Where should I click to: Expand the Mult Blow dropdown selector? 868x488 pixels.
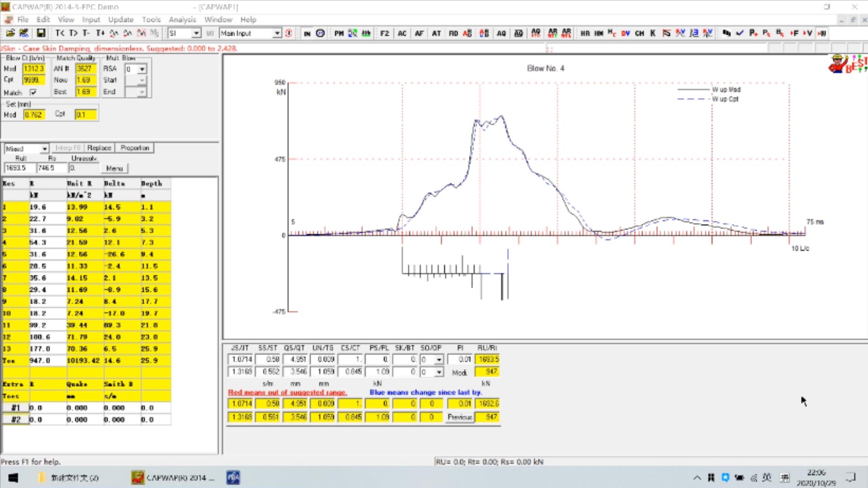pyautogui.click(x=142, y=69)
